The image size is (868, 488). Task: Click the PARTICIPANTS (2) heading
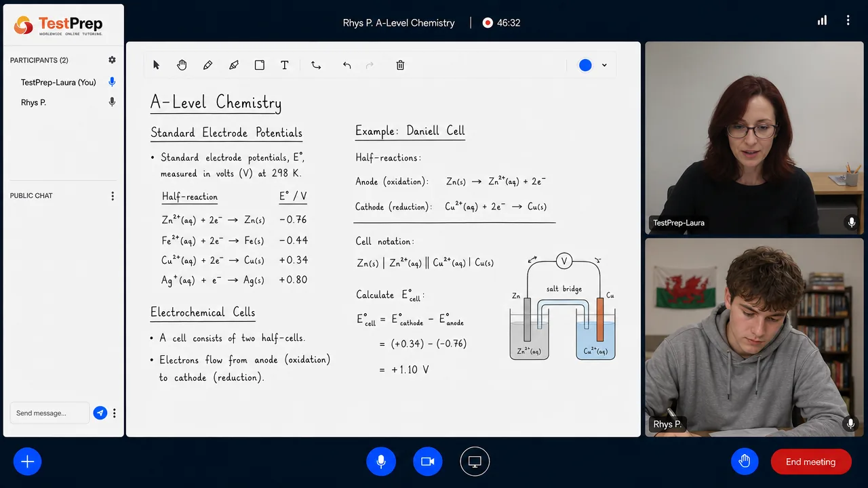click(x=39, y=60)
